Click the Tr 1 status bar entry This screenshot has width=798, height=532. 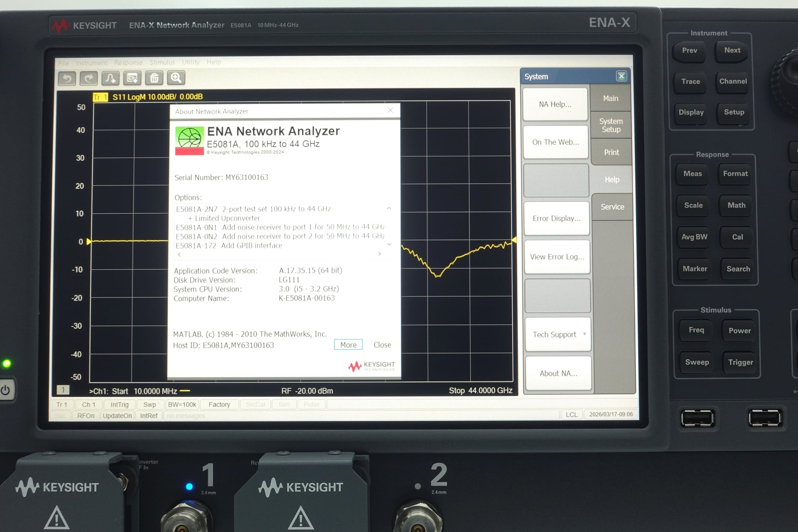pyautogui.click(x=62, y=405)
